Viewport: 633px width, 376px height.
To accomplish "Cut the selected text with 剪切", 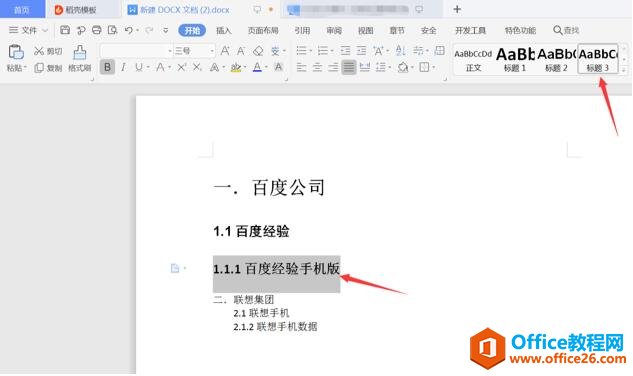I will pos(48,51).
